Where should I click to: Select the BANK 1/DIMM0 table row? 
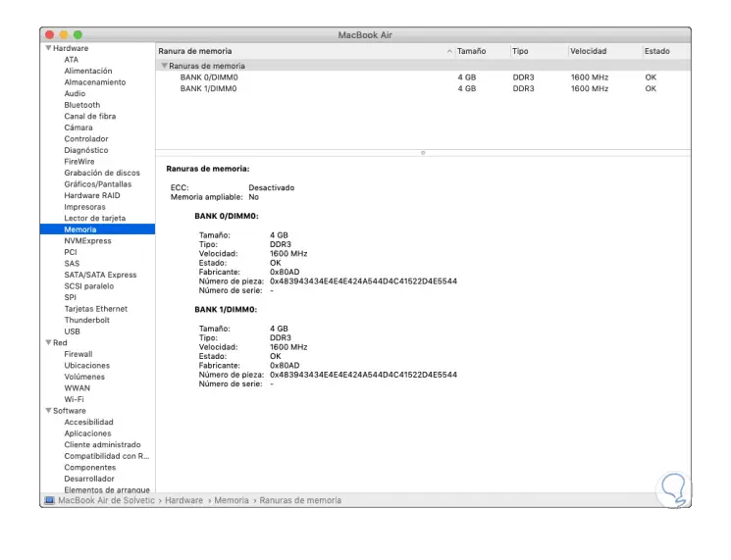[x=423, y=88]
